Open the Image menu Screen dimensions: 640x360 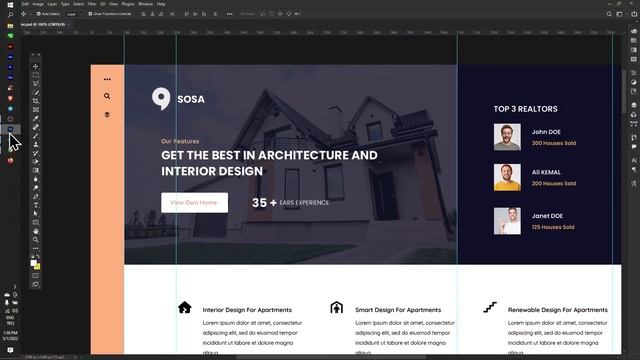tap(38, 4)
